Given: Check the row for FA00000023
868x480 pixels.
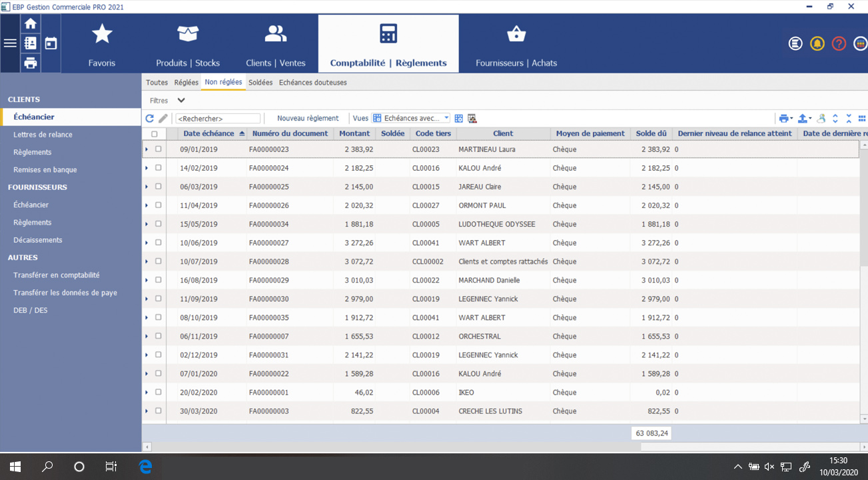Looking at the screenshot, I should (159, 149).
